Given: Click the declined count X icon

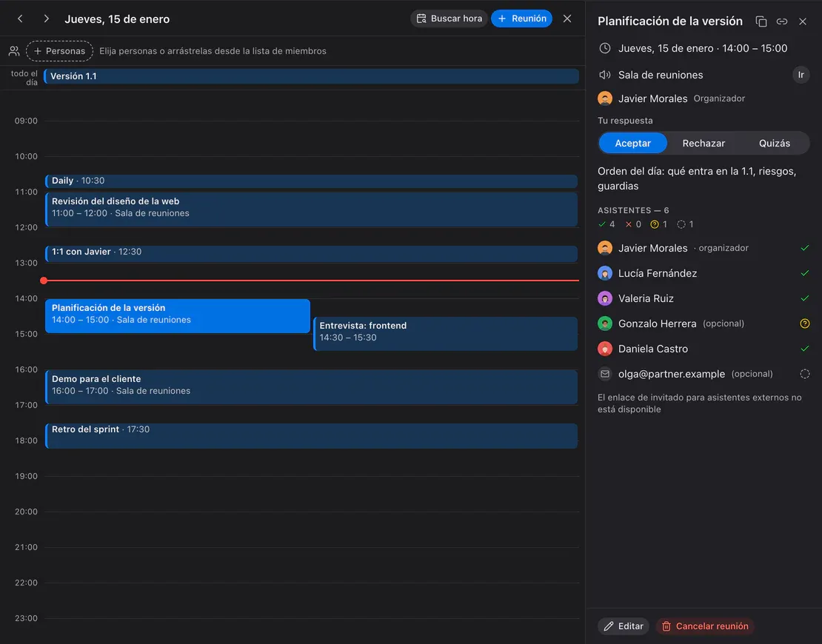Looking at the screenshot, I should [629, 224].
